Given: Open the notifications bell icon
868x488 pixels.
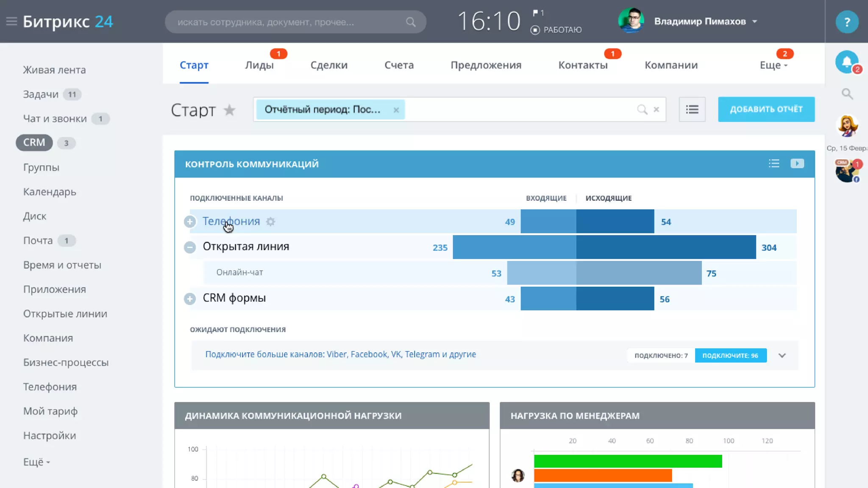Looking at the screenshot, I should pos(847,62).
